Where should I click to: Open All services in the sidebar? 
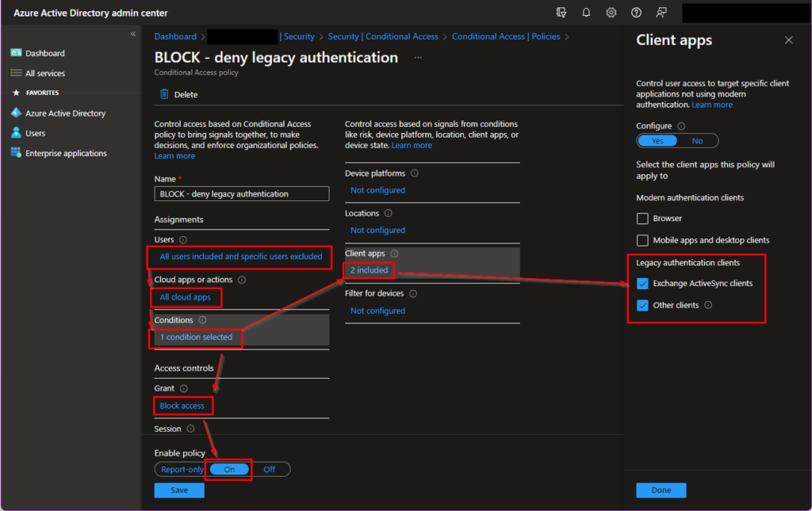(x=45, y=74)
